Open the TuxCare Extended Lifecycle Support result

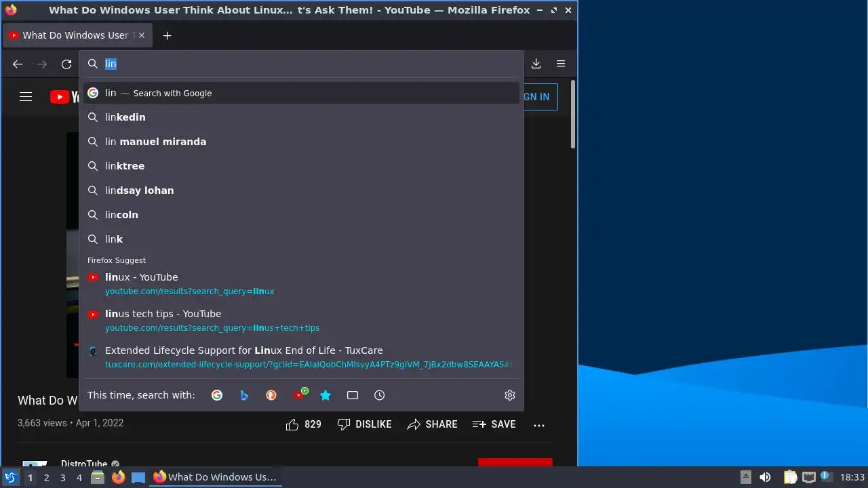[302, 357]
